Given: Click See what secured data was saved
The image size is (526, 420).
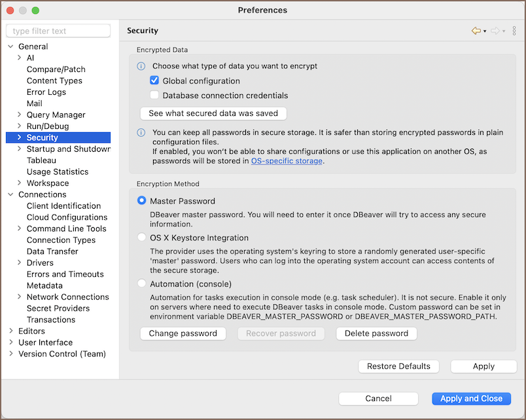Looking at the screenshot, I should [213, 113].
